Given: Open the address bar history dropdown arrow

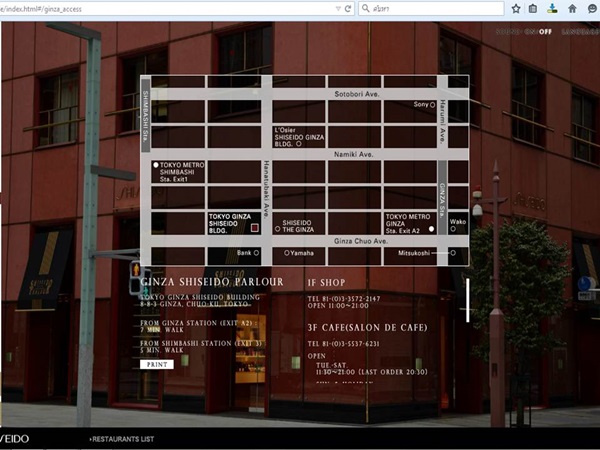Looking at the screenshot, I should coord(338,8).
